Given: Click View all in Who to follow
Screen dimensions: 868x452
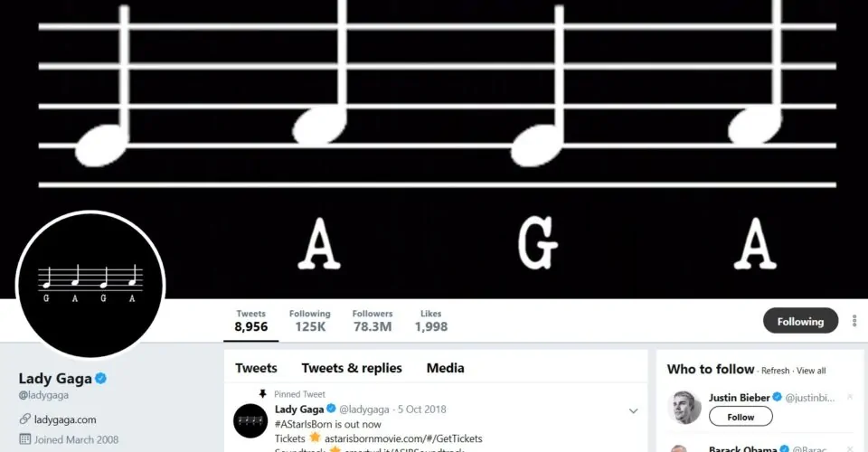Looking at the screenshot, I should click(811, 371).
